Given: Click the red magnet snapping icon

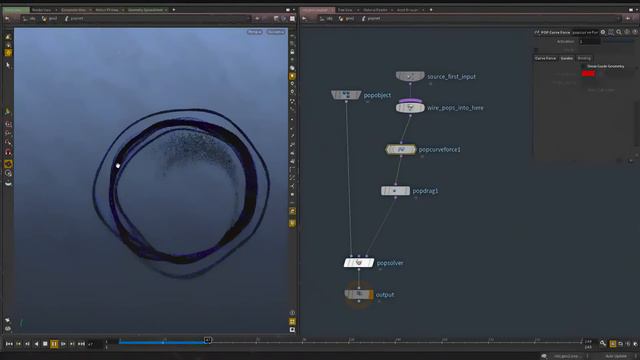Looking at the screenshot, I should 8,153.
